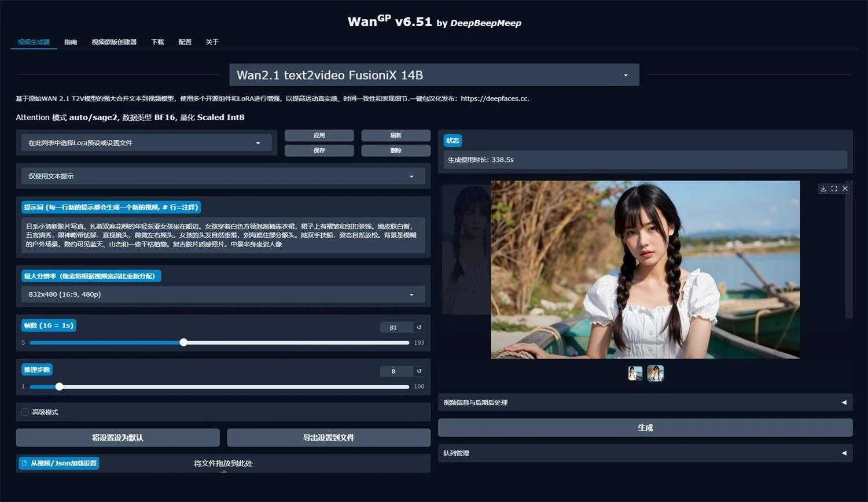
Task: Click the frame count slider handle
Action: click(x=183, y=342)
